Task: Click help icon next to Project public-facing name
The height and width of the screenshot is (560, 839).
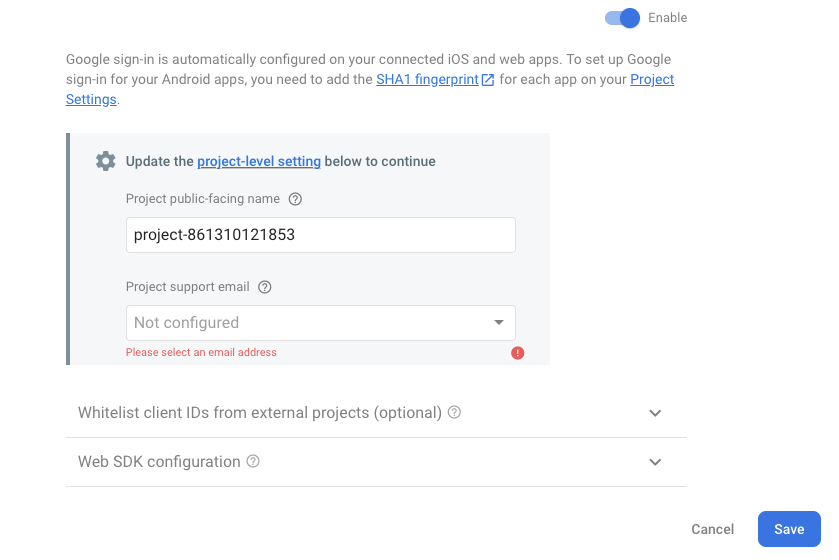Action: click(x=295, y=199)
